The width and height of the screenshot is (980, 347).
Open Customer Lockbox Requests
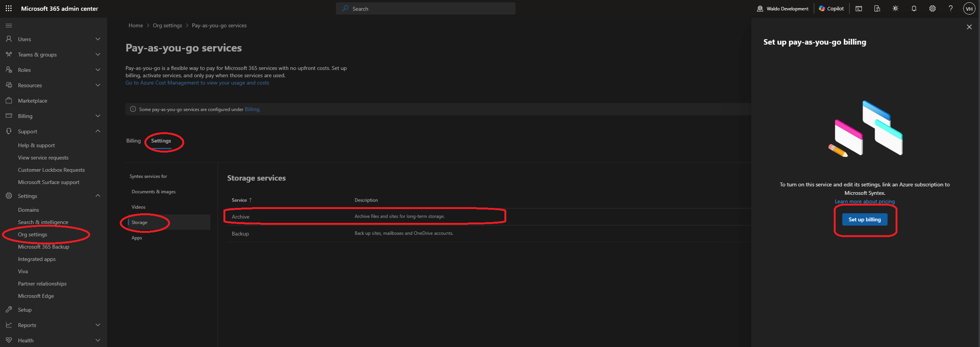pos(51,170)
